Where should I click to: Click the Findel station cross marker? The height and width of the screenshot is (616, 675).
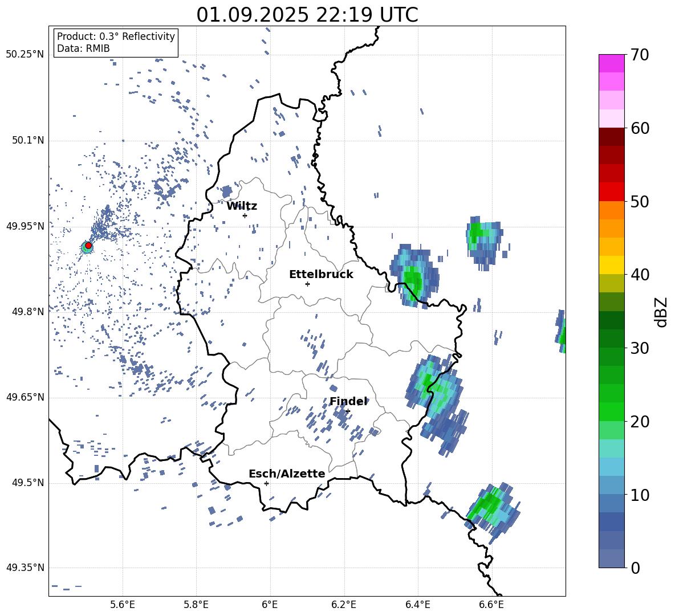(348, 411)
